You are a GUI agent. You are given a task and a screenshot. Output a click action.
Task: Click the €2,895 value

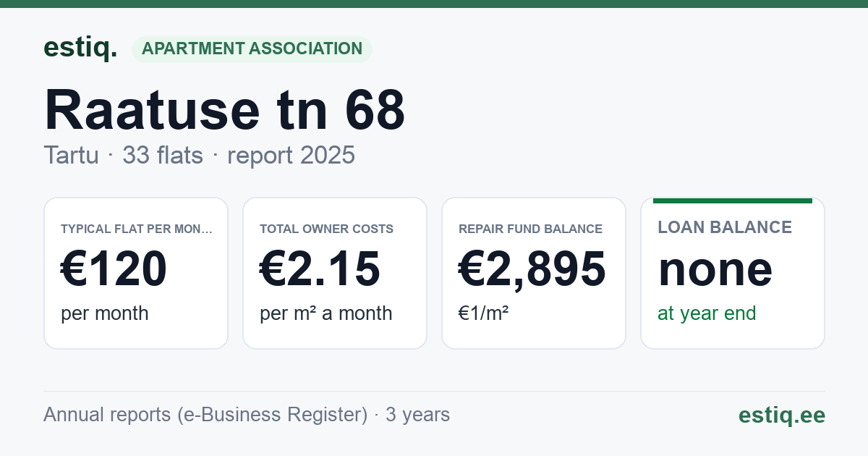tap(532, 269)
